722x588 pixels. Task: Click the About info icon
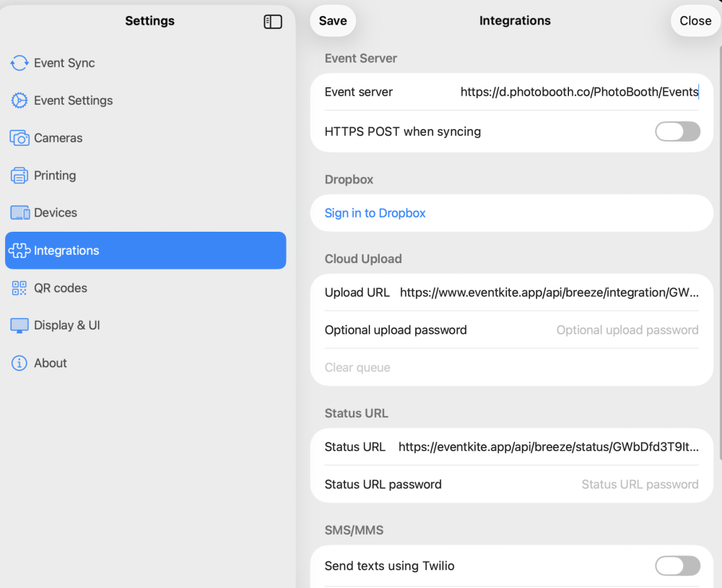(19, 363)
